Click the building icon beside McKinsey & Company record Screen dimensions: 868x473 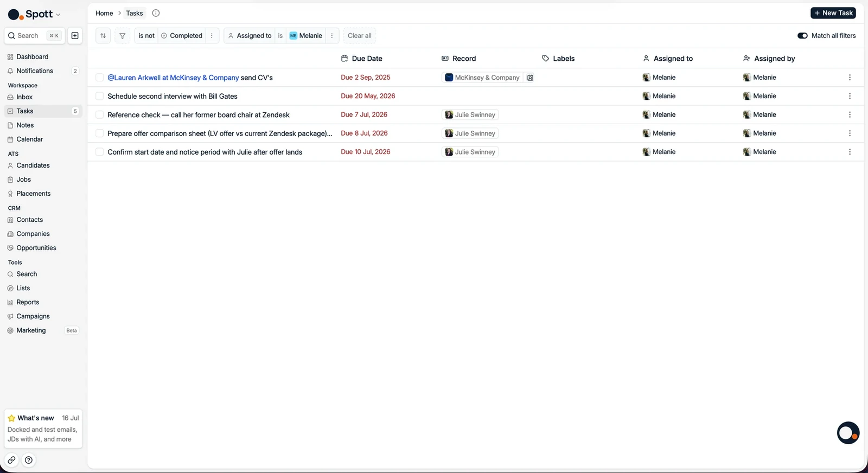pyautogui.click(x=530, y=78)
